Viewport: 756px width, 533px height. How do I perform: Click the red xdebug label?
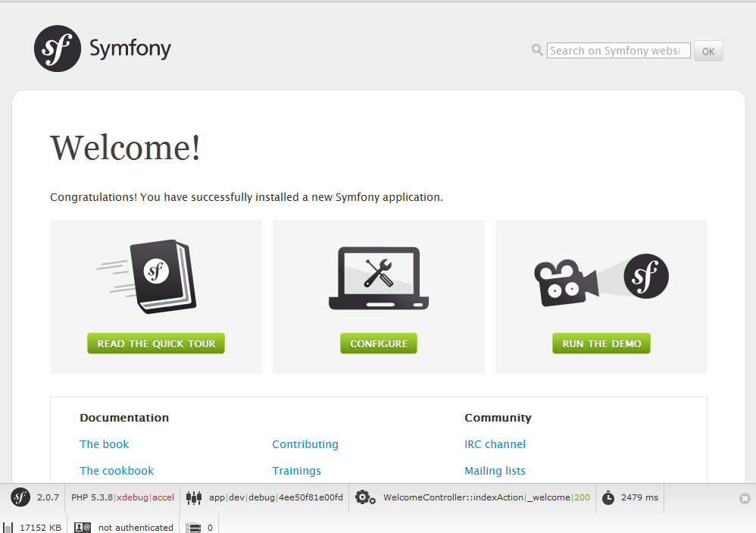click(x=132, y=497)
